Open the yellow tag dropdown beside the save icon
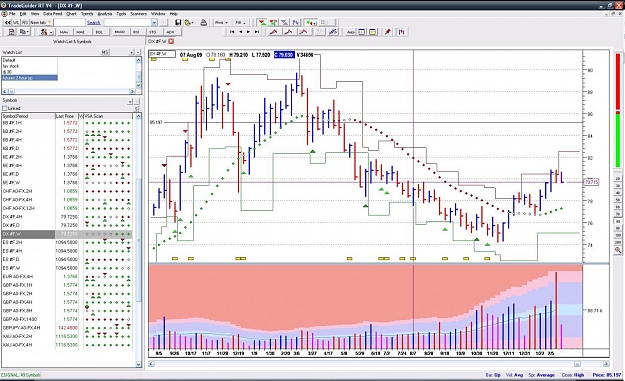The image size is (625, 381). 189,23
